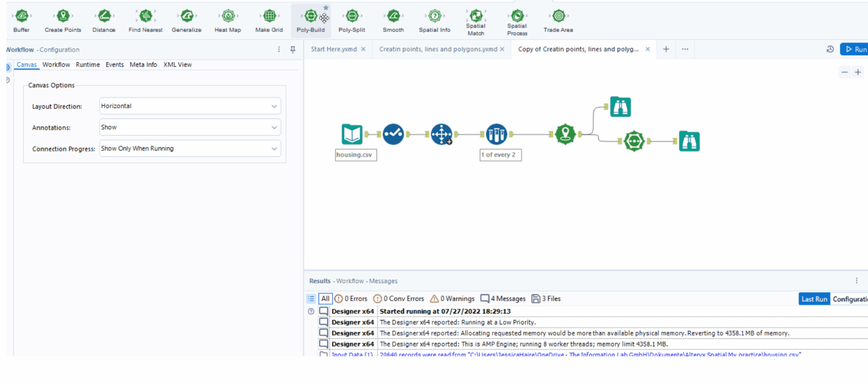Select the housing.csv Input Data node

tap(352, 134)
